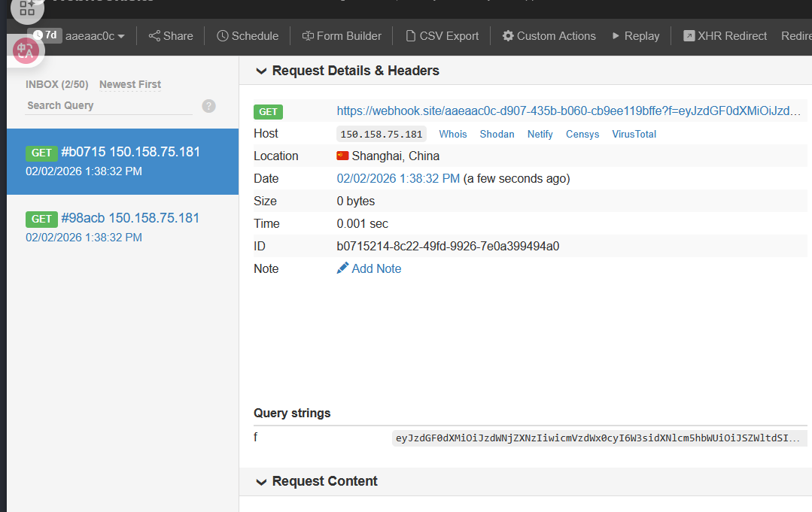Screen dimensions: 812x512
Task: Click the webhook.site request URL
Action: [568, 111]
